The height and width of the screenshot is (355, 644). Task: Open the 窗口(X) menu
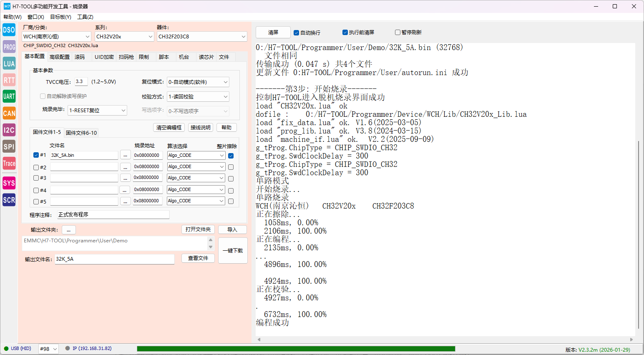(36, 17)
